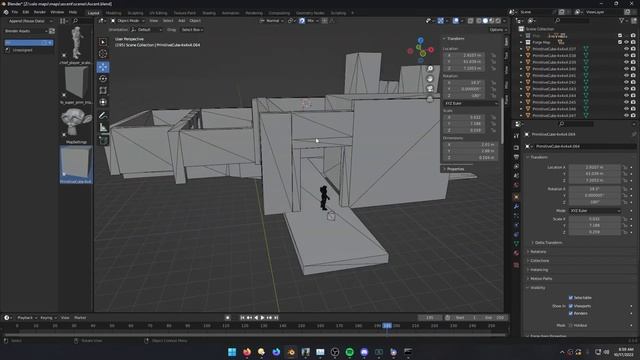Select the Monkey asset thumbnail
This screenshot has width=640, height=360.
(76, 121)
